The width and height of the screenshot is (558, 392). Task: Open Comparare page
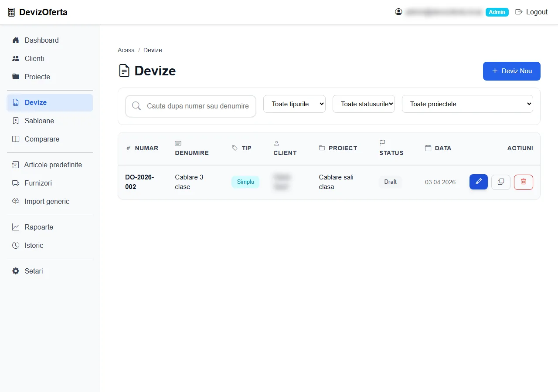point(50,139)
